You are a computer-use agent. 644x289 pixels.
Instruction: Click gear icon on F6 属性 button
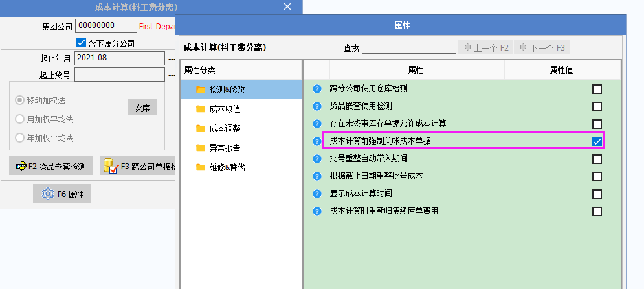pyautogui.click(x=48, y=194)
